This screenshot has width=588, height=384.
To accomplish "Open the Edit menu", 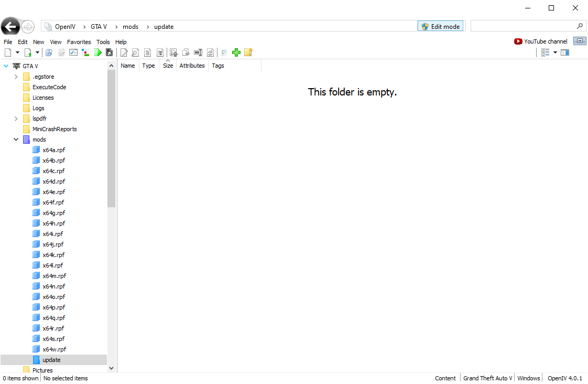I will coord(23,42).
